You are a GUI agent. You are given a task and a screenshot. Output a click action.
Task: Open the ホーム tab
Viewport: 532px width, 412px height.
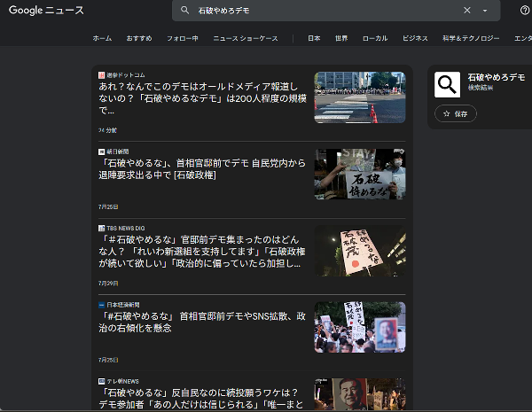[x=102, y=39]
